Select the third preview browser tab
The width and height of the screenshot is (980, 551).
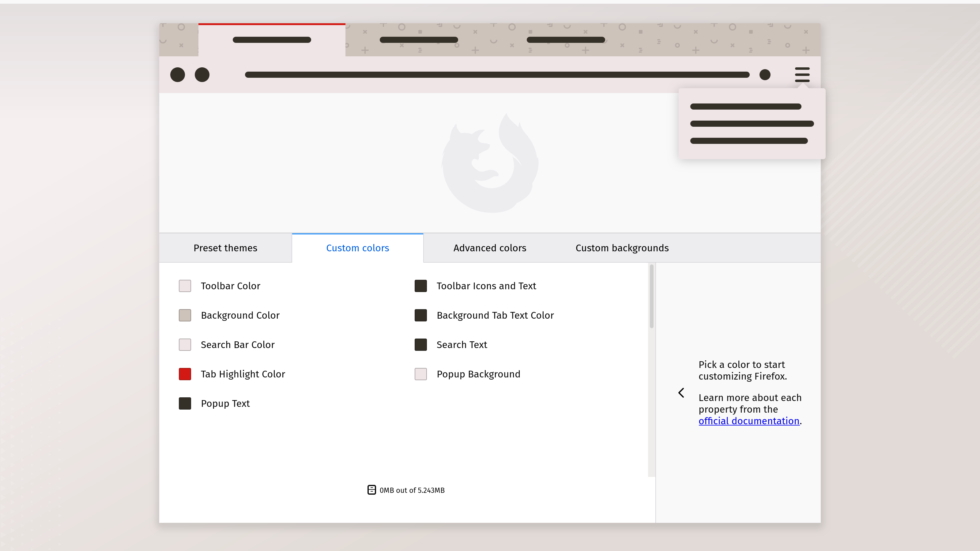(566, 40)
